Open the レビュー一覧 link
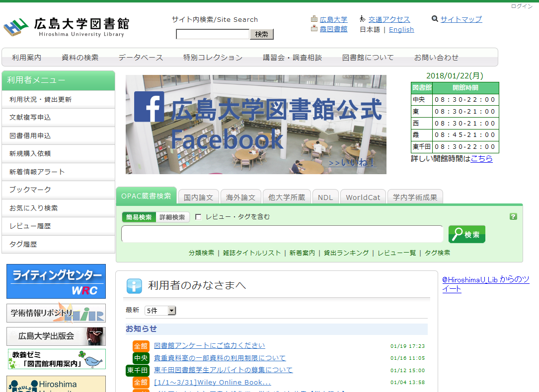 pos(397,253)
